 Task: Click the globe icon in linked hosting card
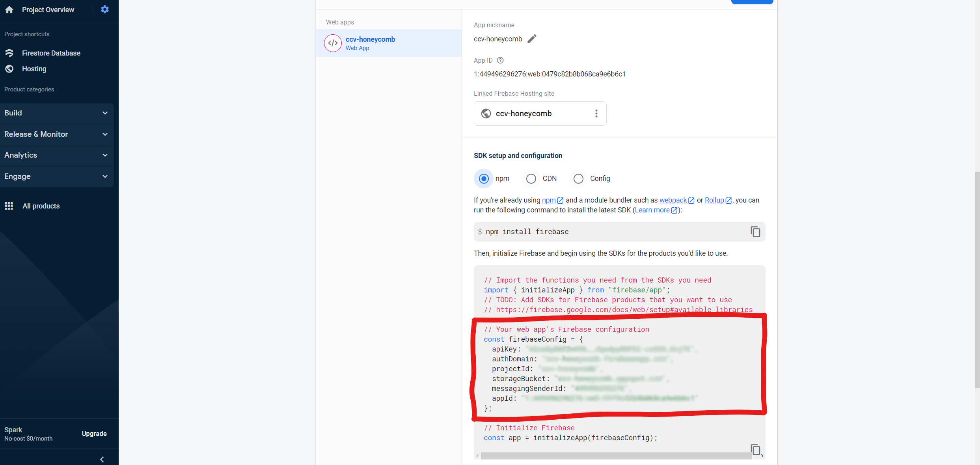[486, 113]
